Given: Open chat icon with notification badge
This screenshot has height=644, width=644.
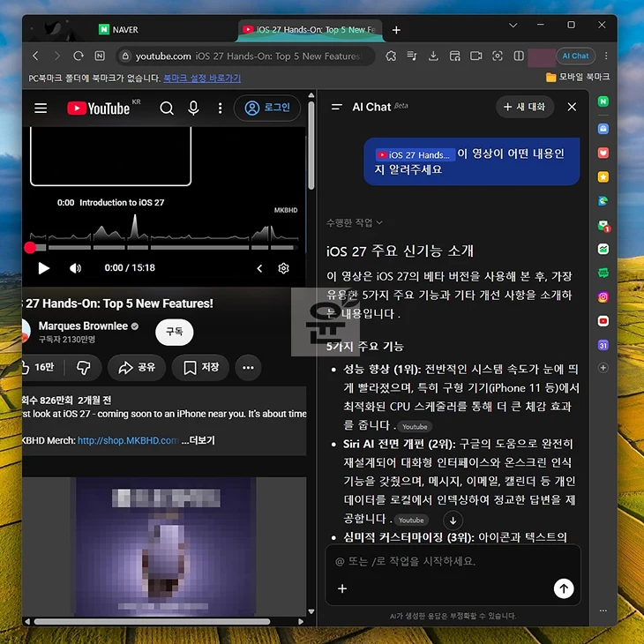Looking at the screenshot, I should 603,226.
